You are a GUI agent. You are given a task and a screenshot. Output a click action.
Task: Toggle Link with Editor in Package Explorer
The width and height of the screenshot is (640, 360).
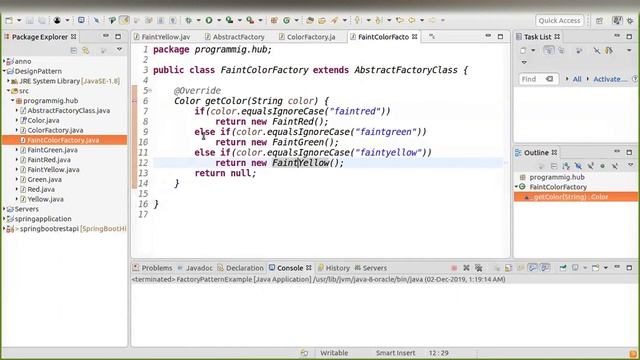point(86,50)
